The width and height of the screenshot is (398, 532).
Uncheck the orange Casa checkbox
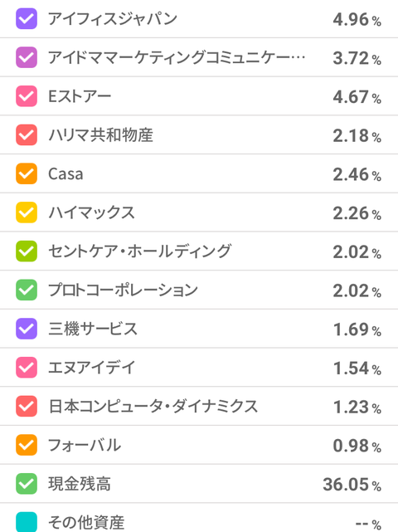[27, 173]
